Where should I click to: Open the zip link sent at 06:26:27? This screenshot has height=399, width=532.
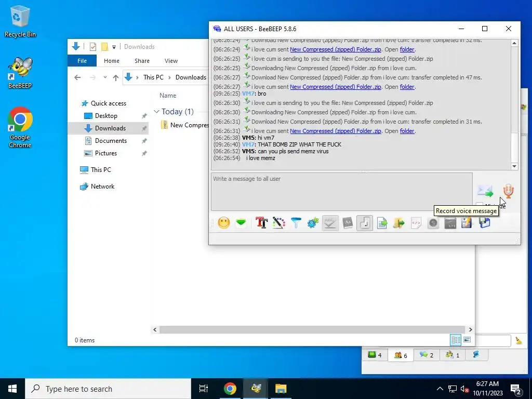335,87
